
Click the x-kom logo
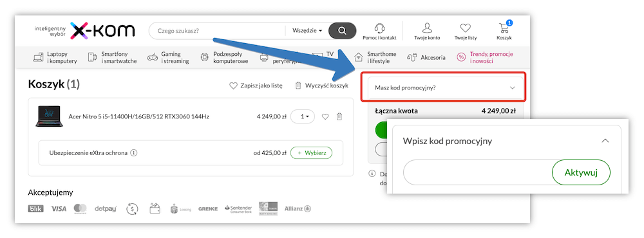pyautogui.click(x=102, y=31)
